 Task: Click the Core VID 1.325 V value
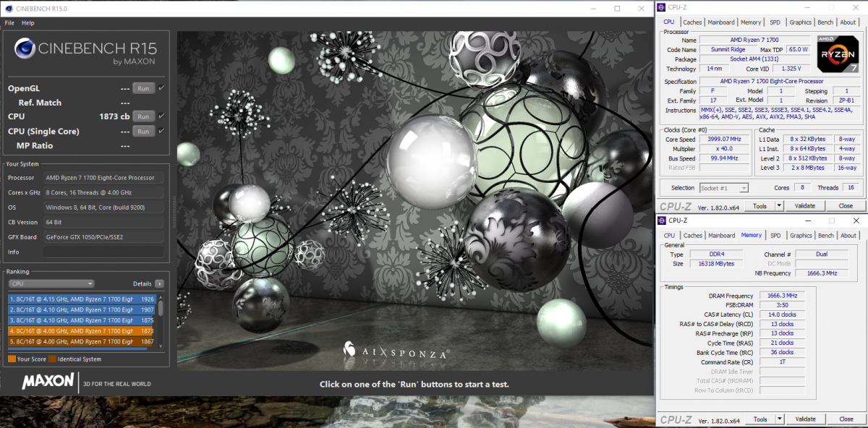(791, 69)
